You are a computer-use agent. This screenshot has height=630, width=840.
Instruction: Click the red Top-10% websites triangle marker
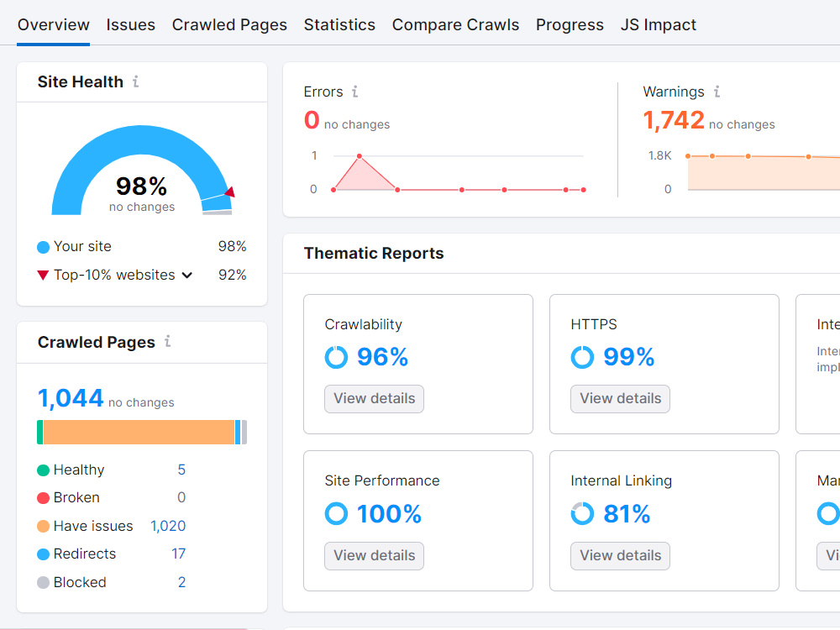click(x=44, y=276)
